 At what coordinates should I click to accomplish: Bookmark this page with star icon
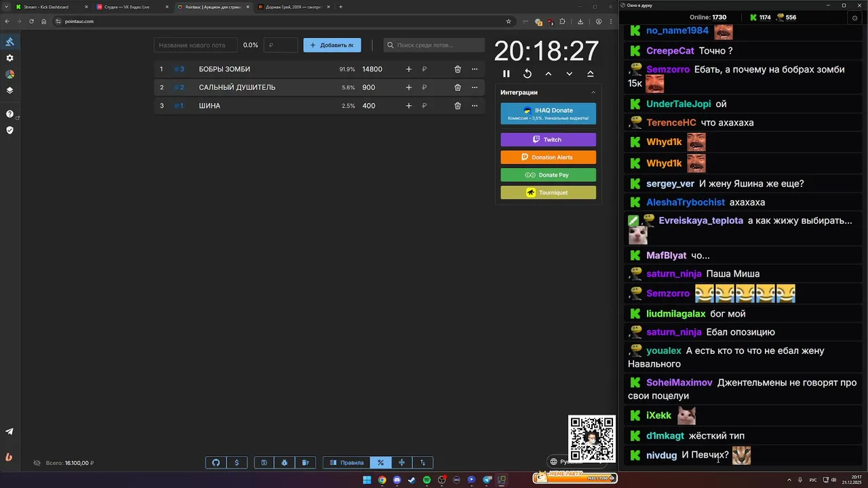(x=509, y=21)
